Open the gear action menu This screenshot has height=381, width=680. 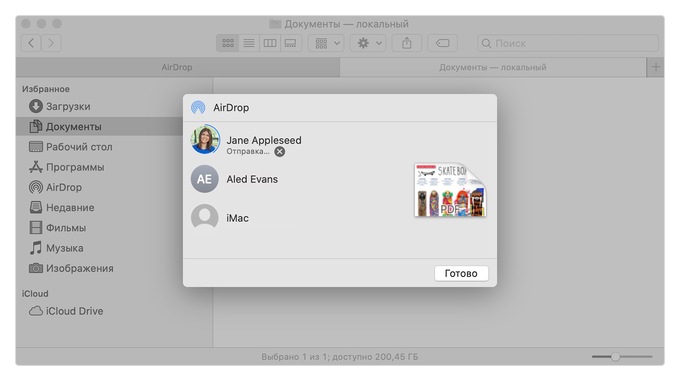click(x=368, y=43)
